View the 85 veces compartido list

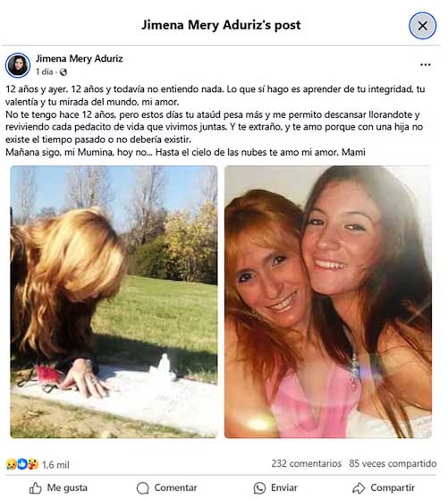pyautogui.click(x=393, y=463)
